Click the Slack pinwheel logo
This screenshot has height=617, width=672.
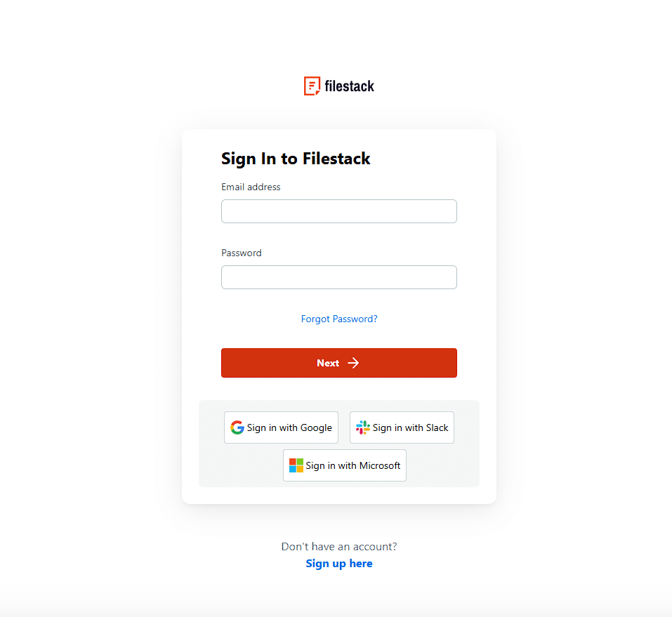[363, 427]
